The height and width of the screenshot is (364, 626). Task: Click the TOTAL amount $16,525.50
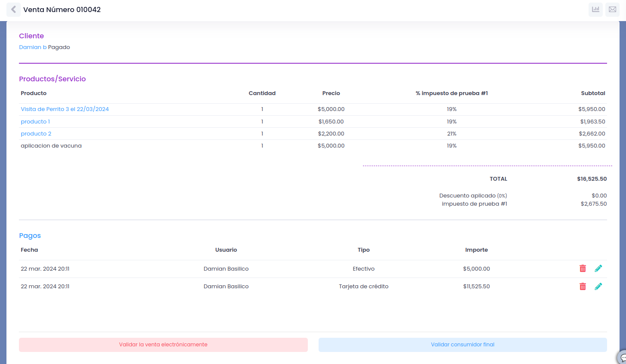[592, 179]
